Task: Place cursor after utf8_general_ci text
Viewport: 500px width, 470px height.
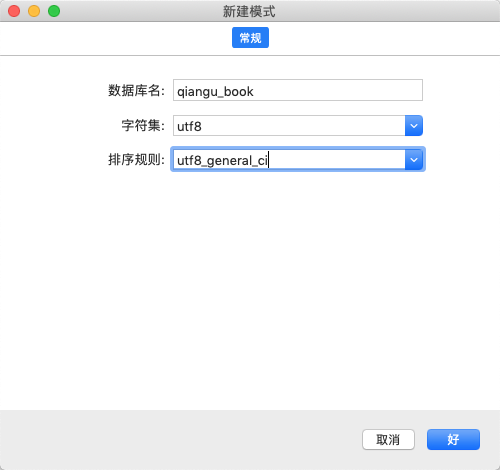Action: pyautogui.click(x=268, y=160)
